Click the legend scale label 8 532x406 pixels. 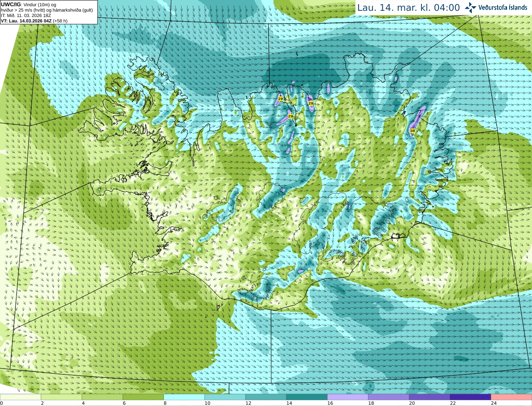click(165, 403)
